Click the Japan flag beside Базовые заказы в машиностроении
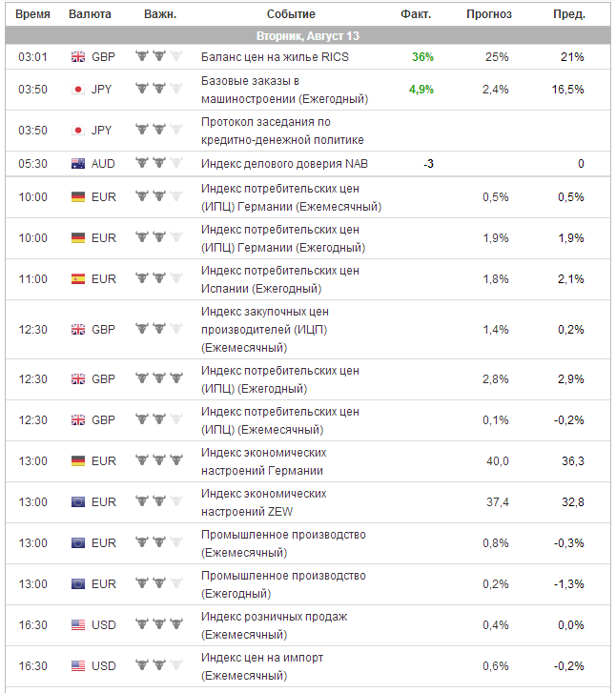The image size is (616, 693). 78,90
